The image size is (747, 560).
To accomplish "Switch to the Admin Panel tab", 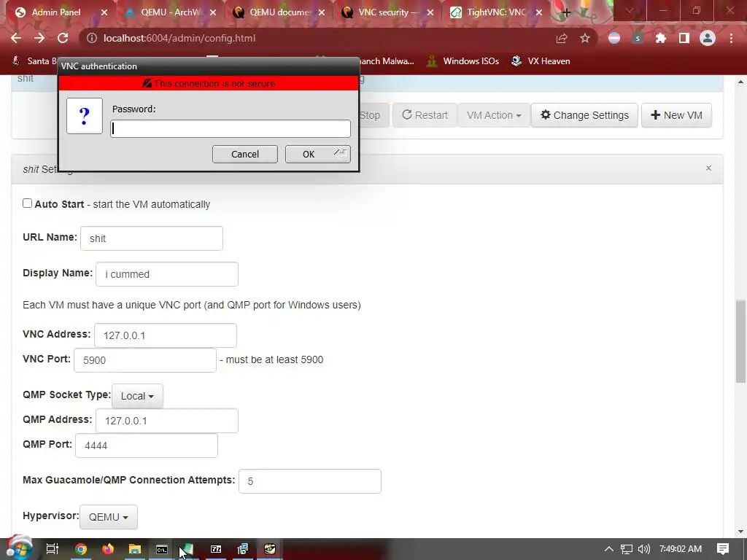I will (56, 12).
